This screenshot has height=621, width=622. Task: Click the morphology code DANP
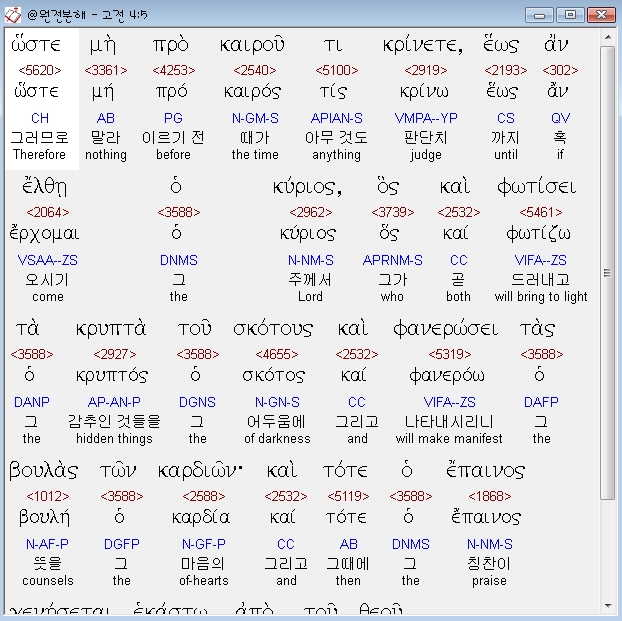click(x=32, y=402)
